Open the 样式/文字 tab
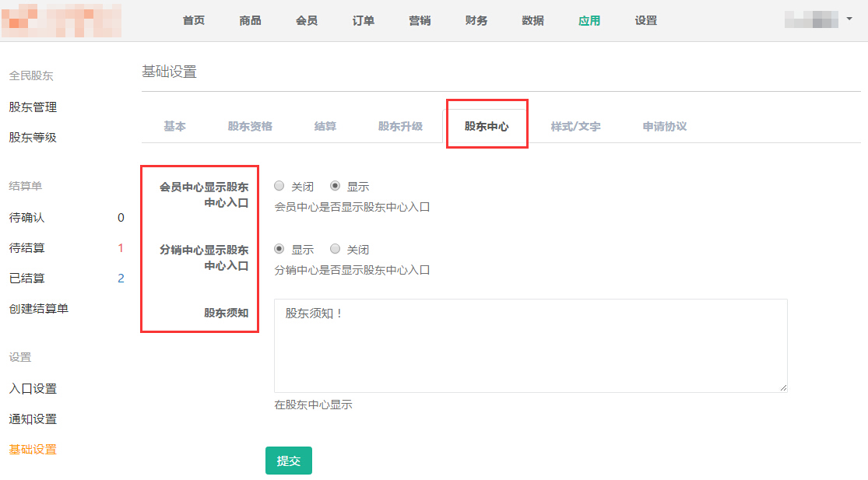Image resolution: width=868 pixels, height=480 pixels. coord(575,126)
